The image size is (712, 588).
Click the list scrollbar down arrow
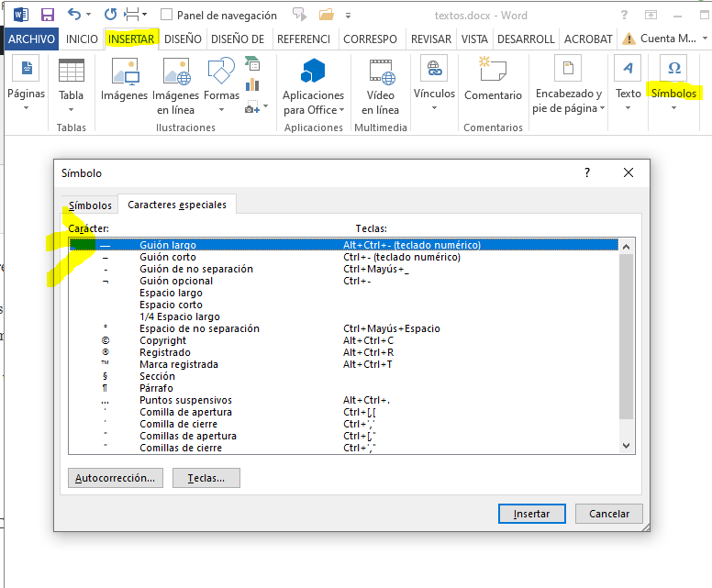pyautogui.click(x=627, y=445)
